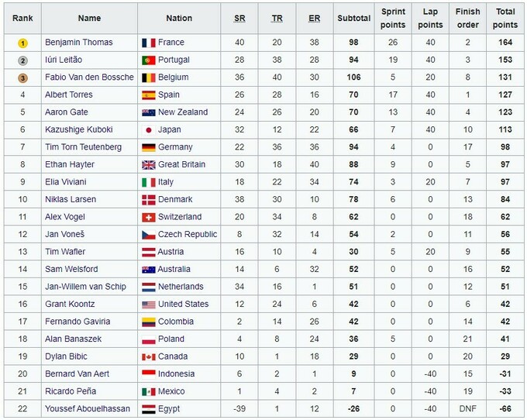Click the silver medal rank 2 icon
Viewport: 527px width, 420px height.
tap(22, 60)
